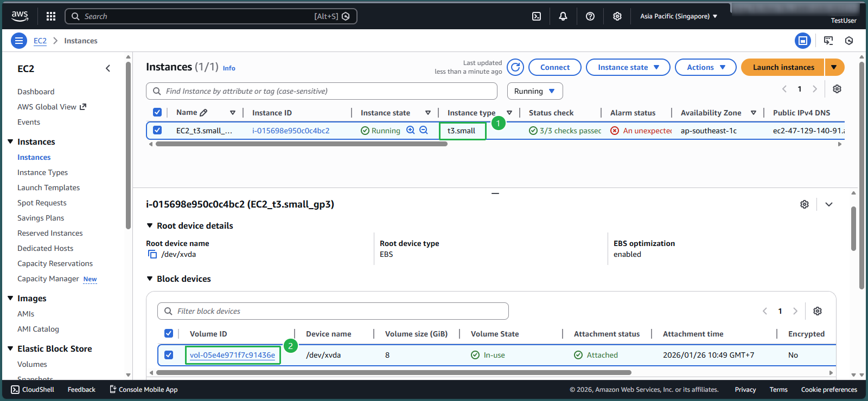
Task: Open details panel preferences gear
Action: pyautogui.click(x=805, y=204)
